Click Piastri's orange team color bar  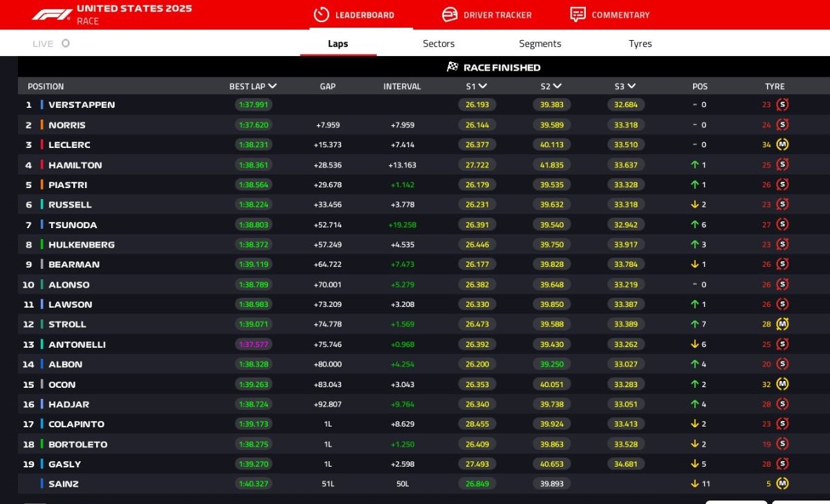coord(41,185)
